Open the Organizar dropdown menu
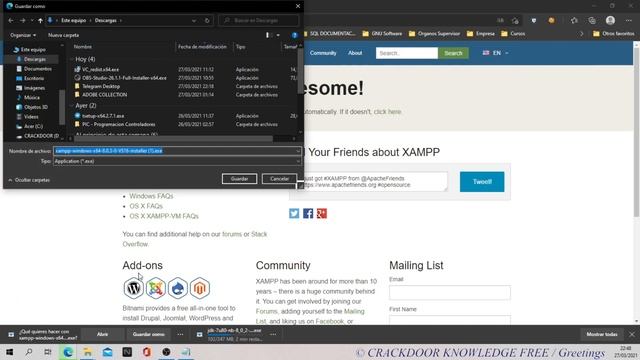640x360 pixels. (x=23, y=35)
